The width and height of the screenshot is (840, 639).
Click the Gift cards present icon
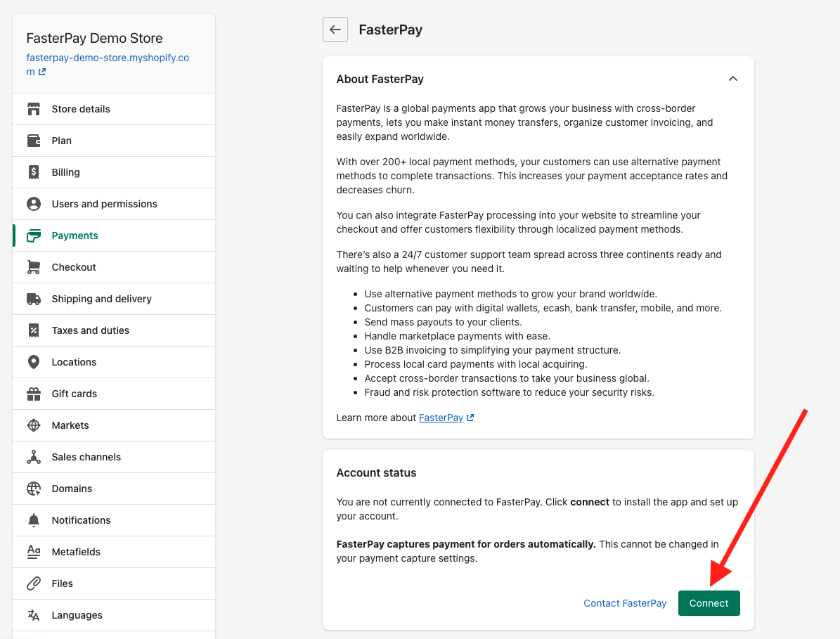[34, 394]
